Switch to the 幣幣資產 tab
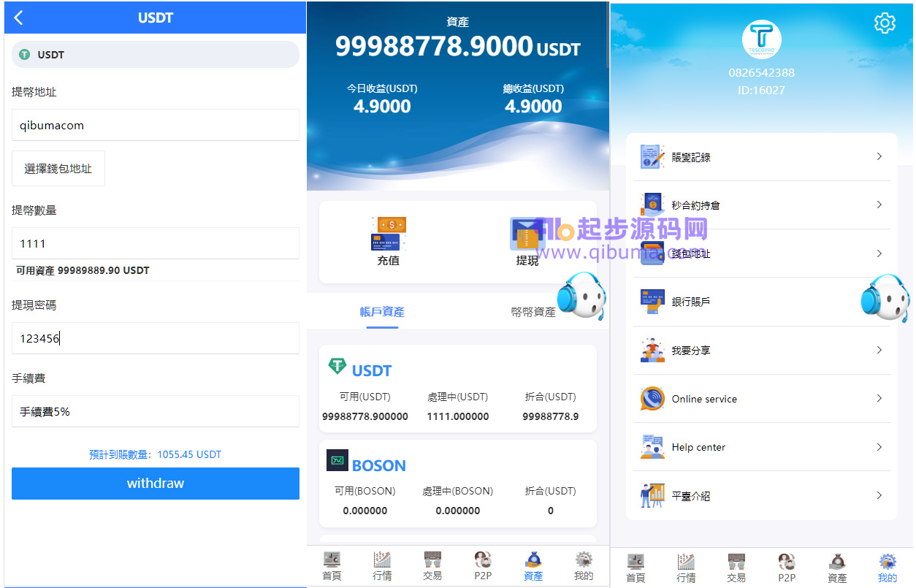Screen dimensions: 916x588 click(533, 312)
